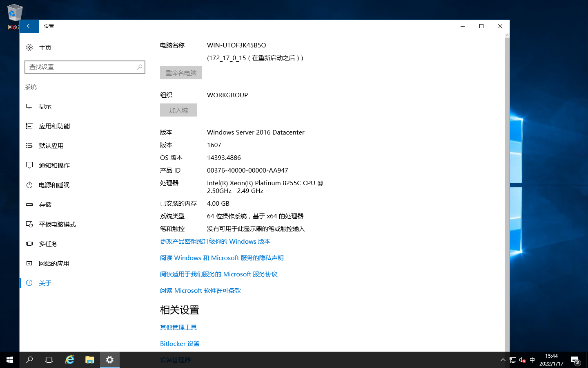Viewport: 588px width, 368px height.
Task: Open the 存储 page
Action: [45, 205]
